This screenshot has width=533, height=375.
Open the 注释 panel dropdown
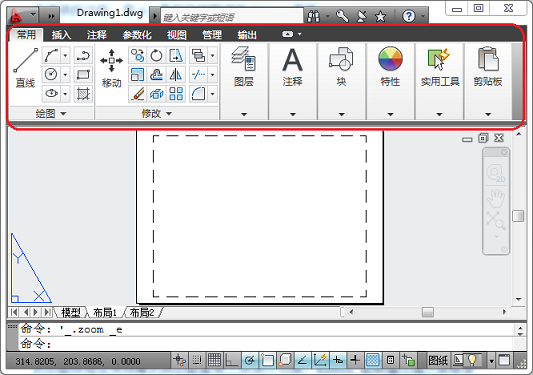pos(293,114)
